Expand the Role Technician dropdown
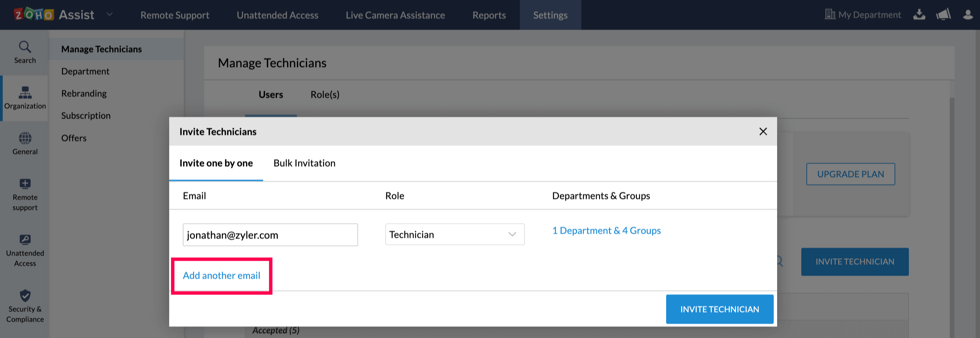The height and width of the screenshot is (338, 980). 455,234
